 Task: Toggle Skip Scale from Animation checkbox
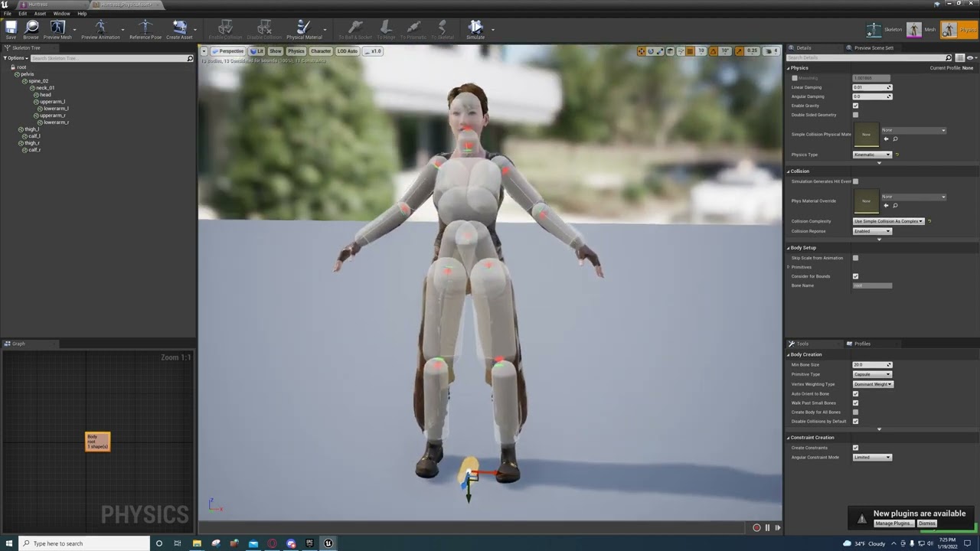tap(855, 258)
